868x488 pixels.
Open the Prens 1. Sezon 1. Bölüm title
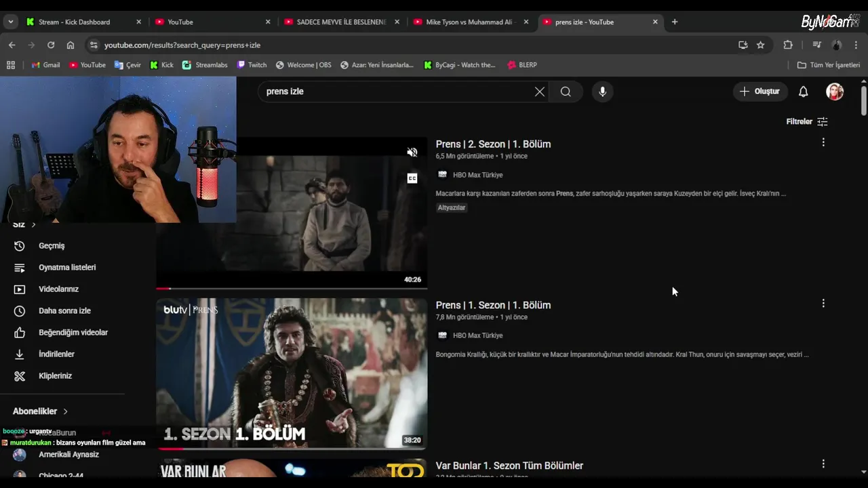[493, 305]
